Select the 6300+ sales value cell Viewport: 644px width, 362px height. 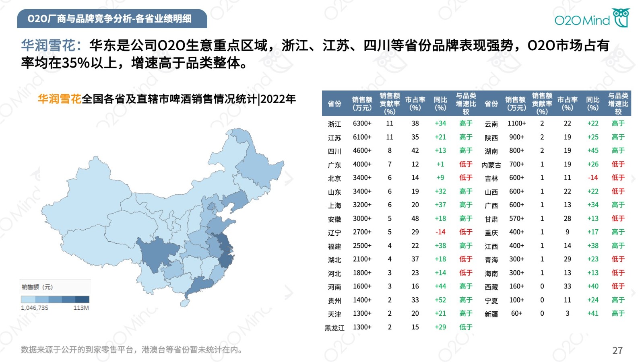tap(362, 123)
